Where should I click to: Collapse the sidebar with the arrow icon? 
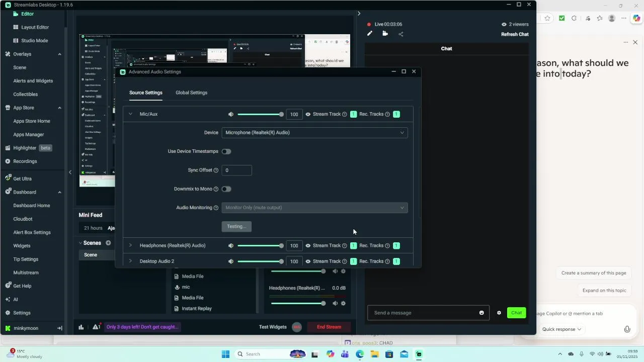click(59, 328)
